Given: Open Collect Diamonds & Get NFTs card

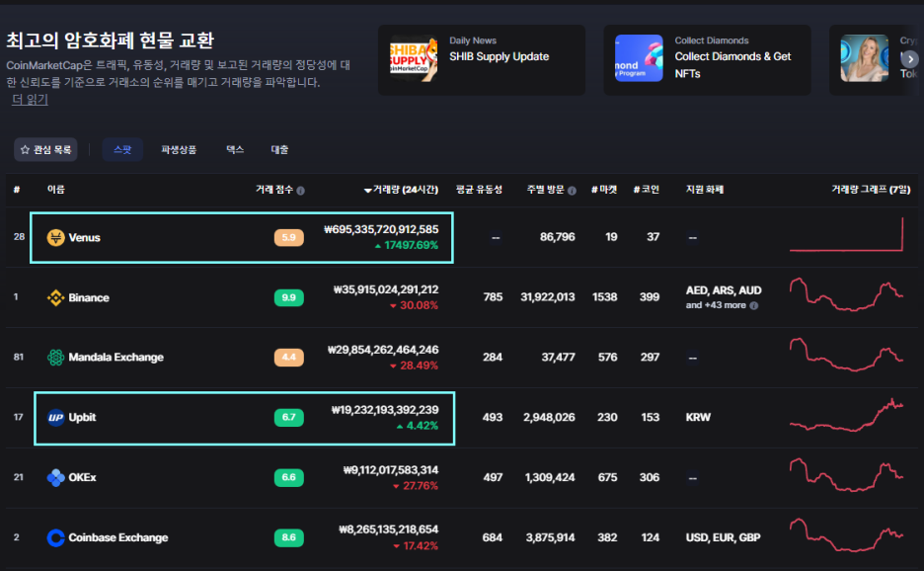Looking at the screenshot, I should [x=707, y=59].
